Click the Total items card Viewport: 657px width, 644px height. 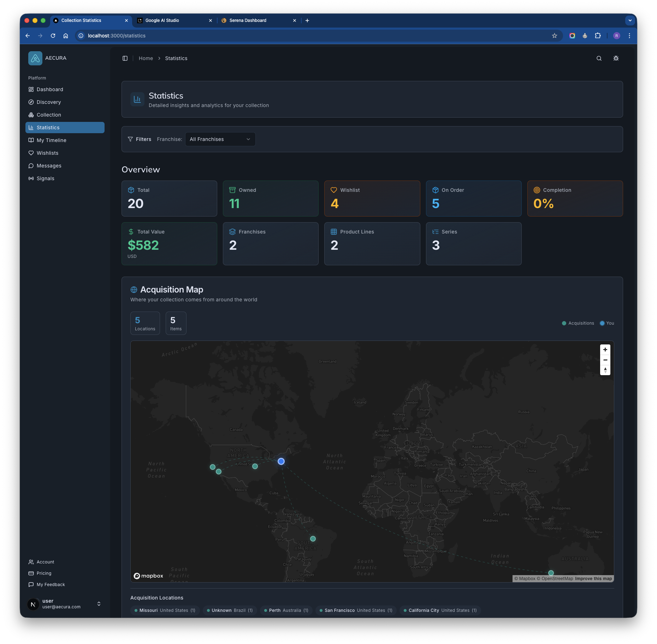[169, 199]
